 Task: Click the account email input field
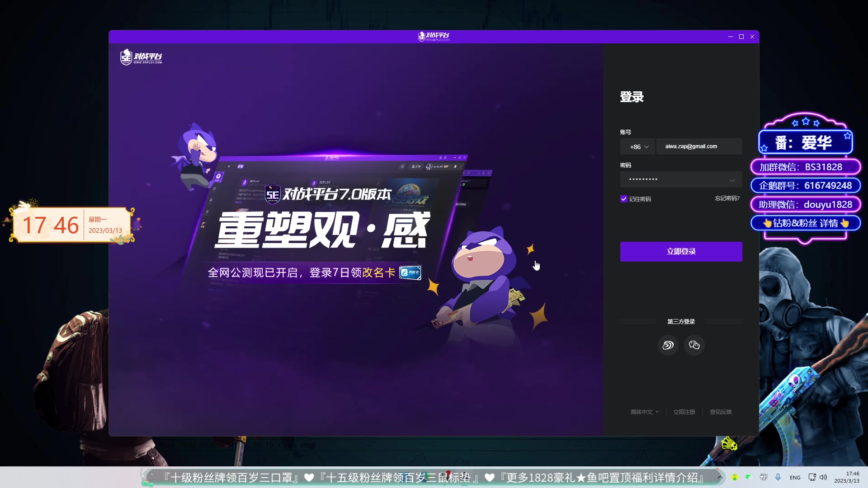coord(699,146)
